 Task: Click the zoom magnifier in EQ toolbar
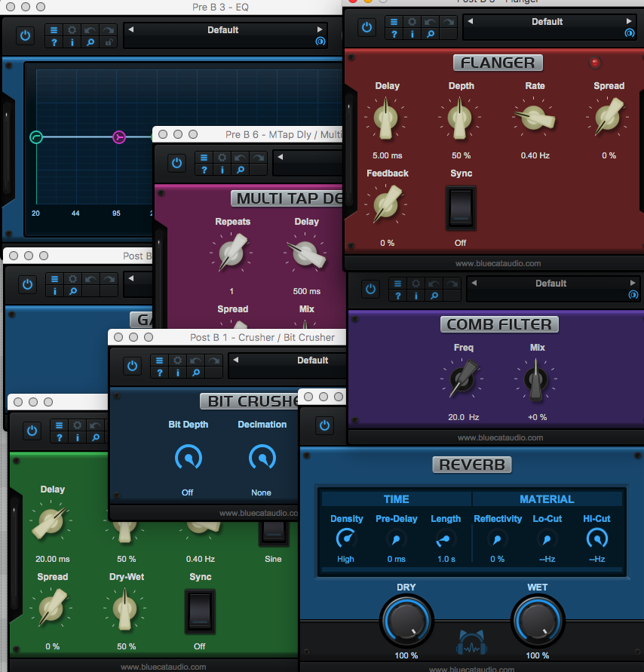[90, 42]
